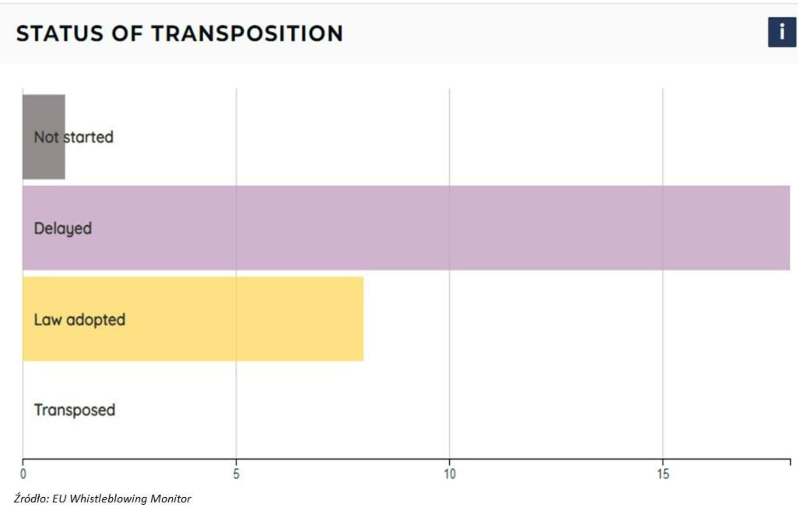
Task: Click the word adopted in the yellow bar
Action: click(x=96, y=320)
